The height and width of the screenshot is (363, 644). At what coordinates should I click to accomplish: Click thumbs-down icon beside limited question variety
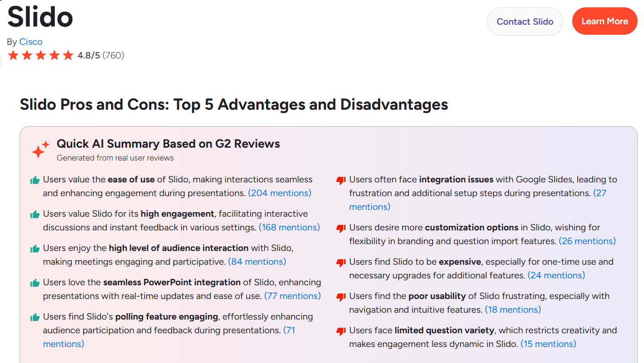[x=341, y=331]
